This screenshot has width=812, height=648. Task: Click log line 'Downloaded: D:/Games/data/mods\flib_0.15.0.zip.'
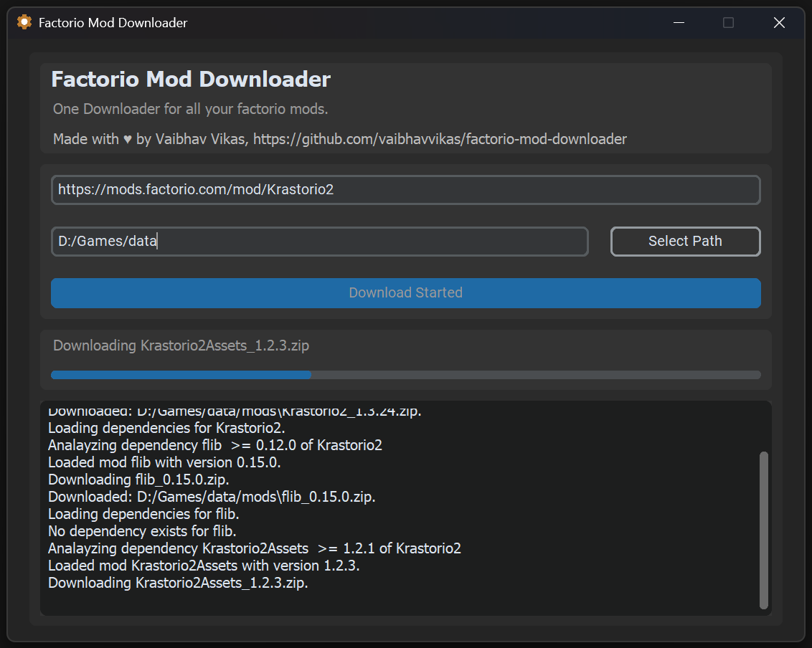(x=212, y=497)
